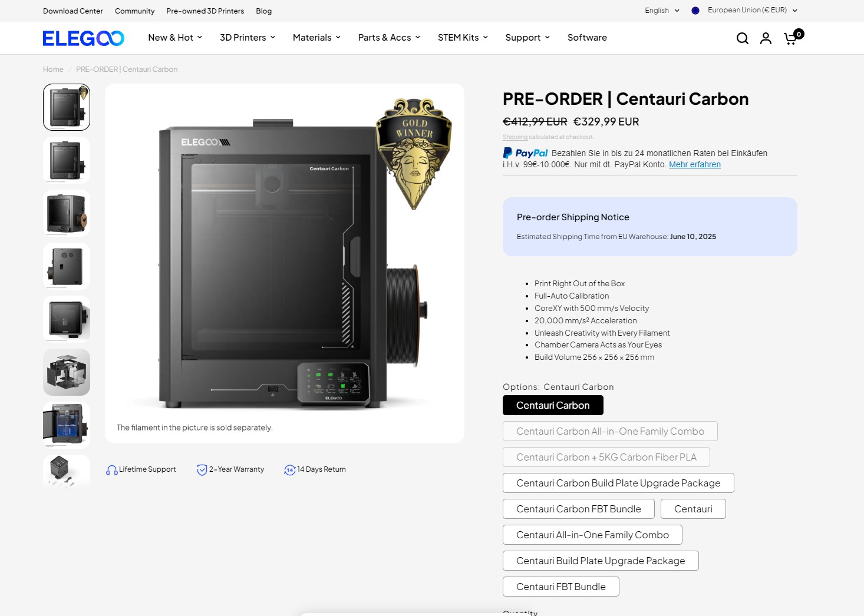Choose the Centauri Build Plate Upgrade Package
864x616 pixels.
coord(601,561)
